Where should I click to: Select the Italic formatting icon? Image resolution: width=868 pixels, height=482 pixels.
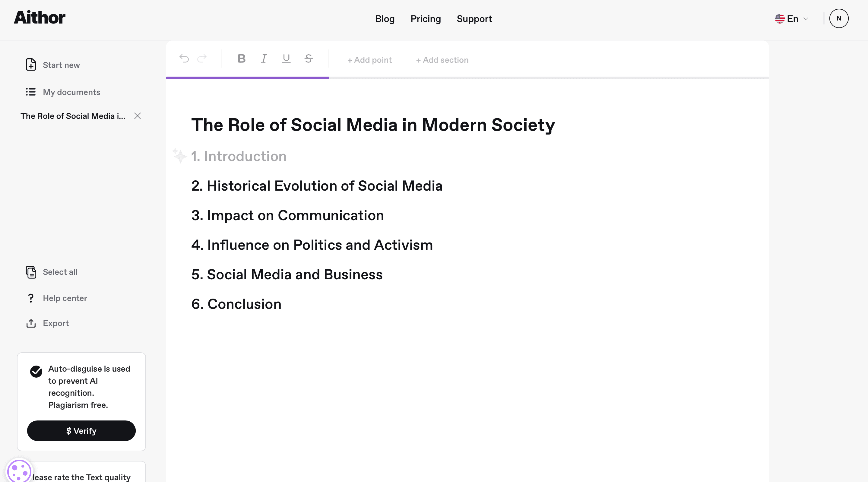pyautogui.click(x=263, y=58)
